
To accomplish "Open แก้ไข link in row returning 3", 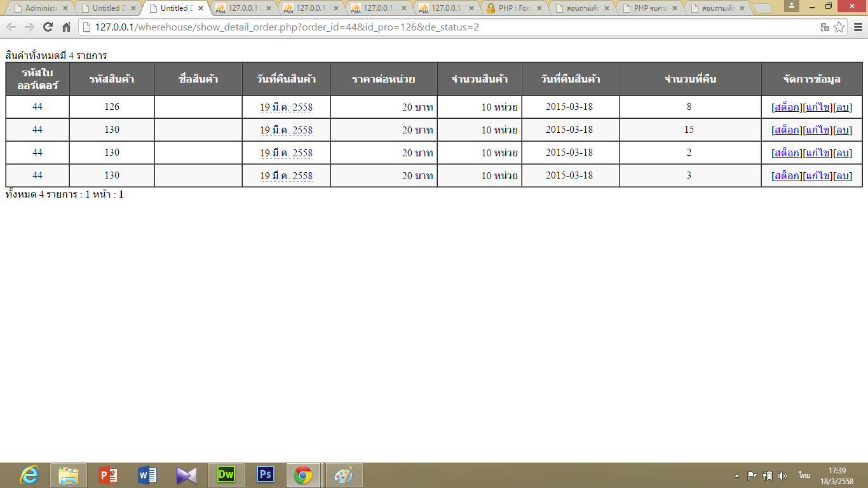I will 818,176.
